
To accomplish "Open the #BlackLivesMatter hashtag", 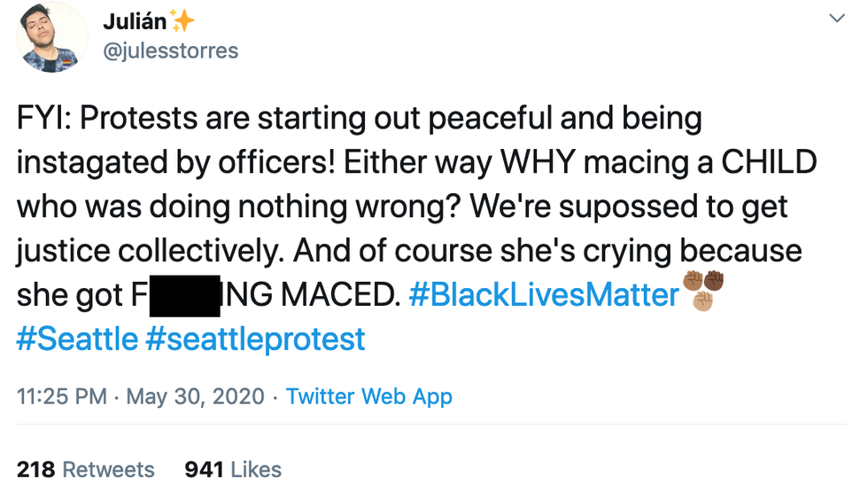I will click(543, 295).
